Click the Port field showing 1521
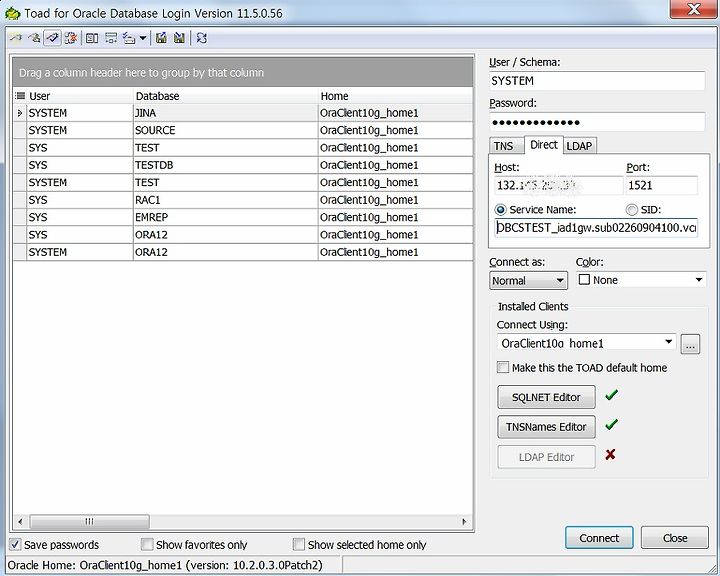The height and width of the screenshot is (576, 720). click(662, 185)
